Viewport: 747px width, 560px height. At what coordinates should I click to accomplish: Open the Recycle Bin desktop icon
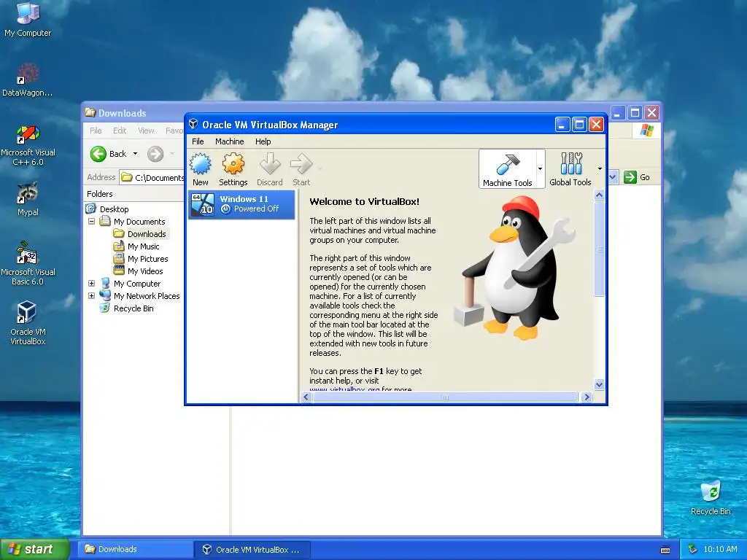point(711,497)
